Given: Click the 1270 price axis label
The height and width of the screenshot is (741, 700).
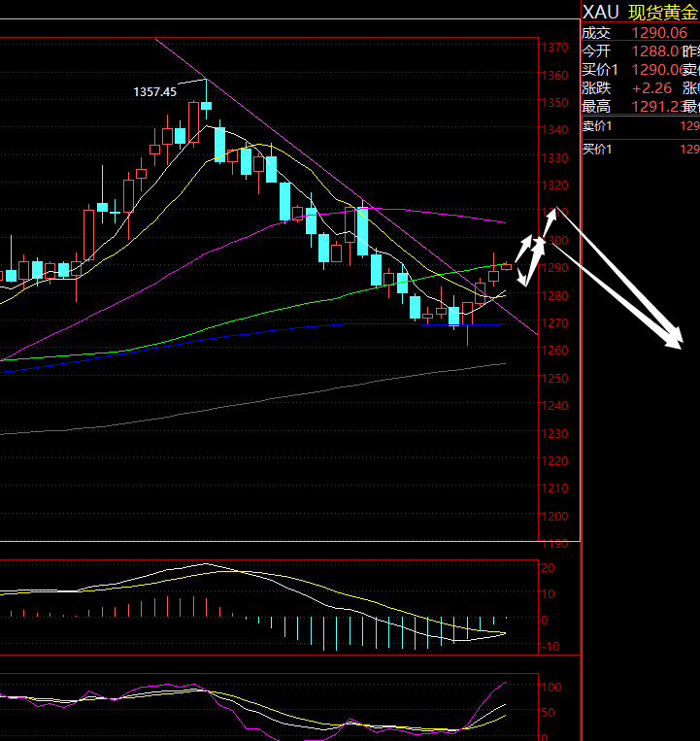Looking at the screenshot, I should point(555,323).
